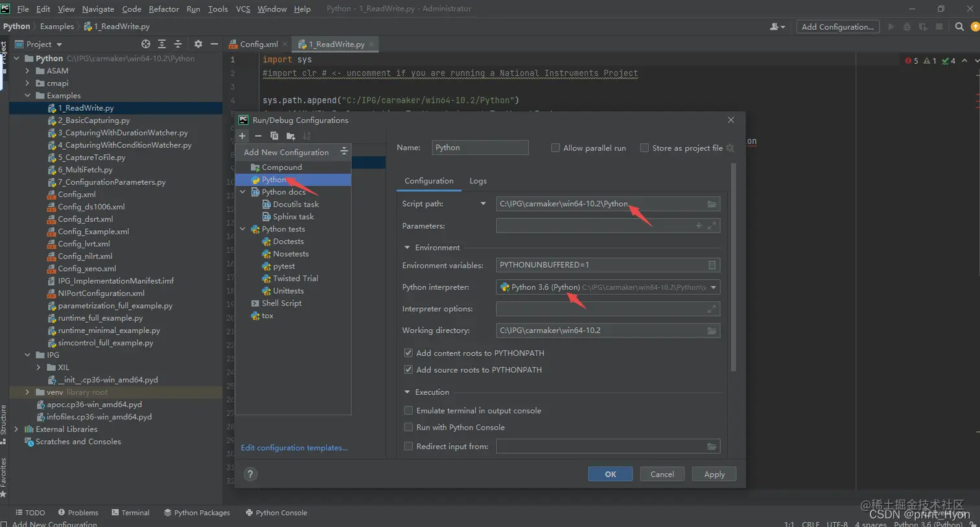Click the Cancel button
The height and width of the screenshot is (527, 980).
coord(662,474)
